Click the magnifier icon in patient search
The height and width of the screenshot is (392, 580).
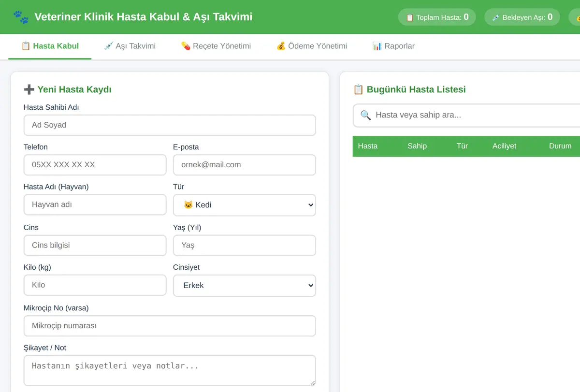[x=366, y=115]
